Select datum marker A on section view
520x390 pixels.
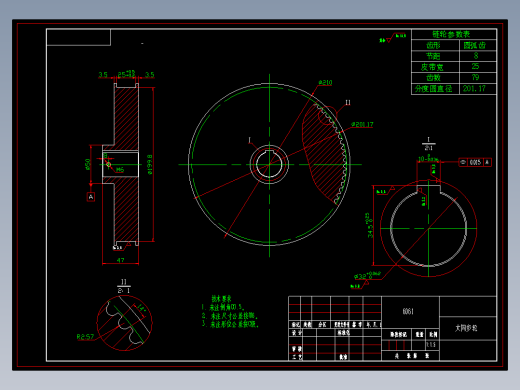(91, 197)
